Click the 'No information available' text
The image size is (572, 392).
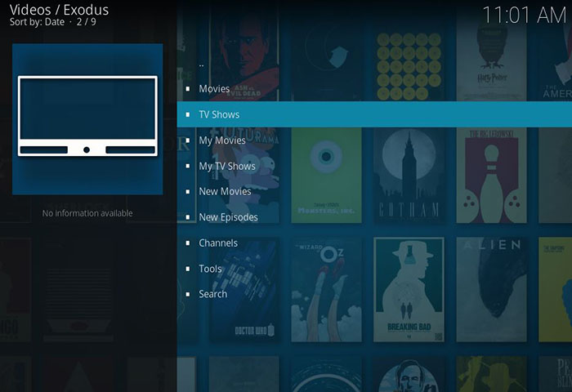87,213
